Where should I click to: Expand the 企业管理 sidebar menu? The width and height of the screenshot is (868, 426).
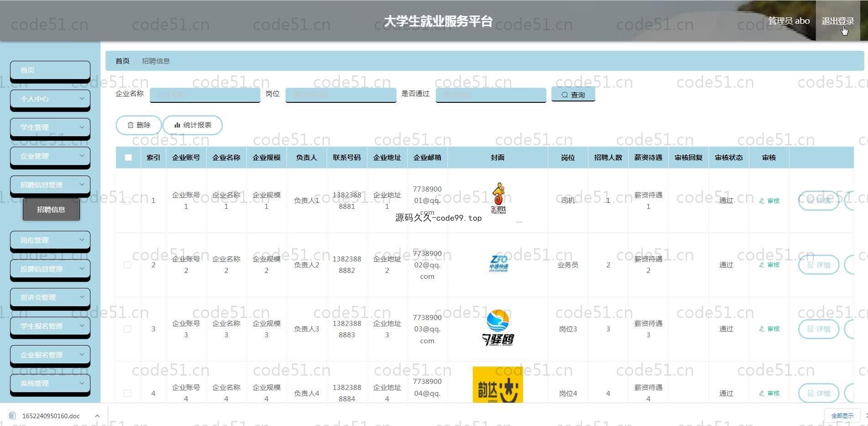click(50, 156)
